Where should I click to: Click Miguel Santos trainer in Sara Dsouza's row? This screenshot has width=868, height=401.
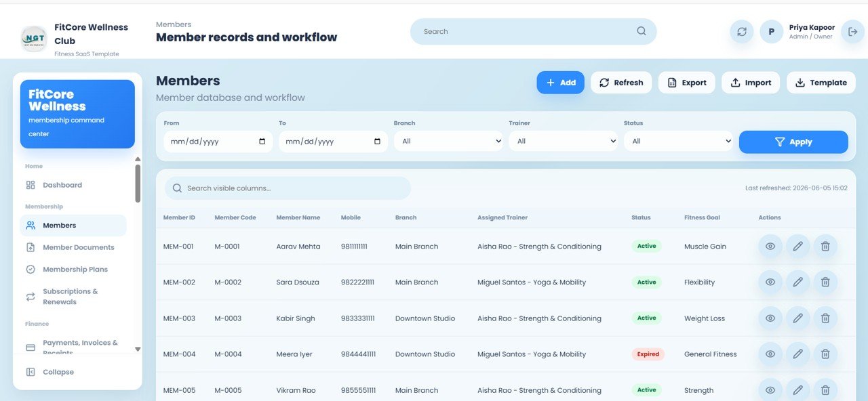click(x=532, y=282)
